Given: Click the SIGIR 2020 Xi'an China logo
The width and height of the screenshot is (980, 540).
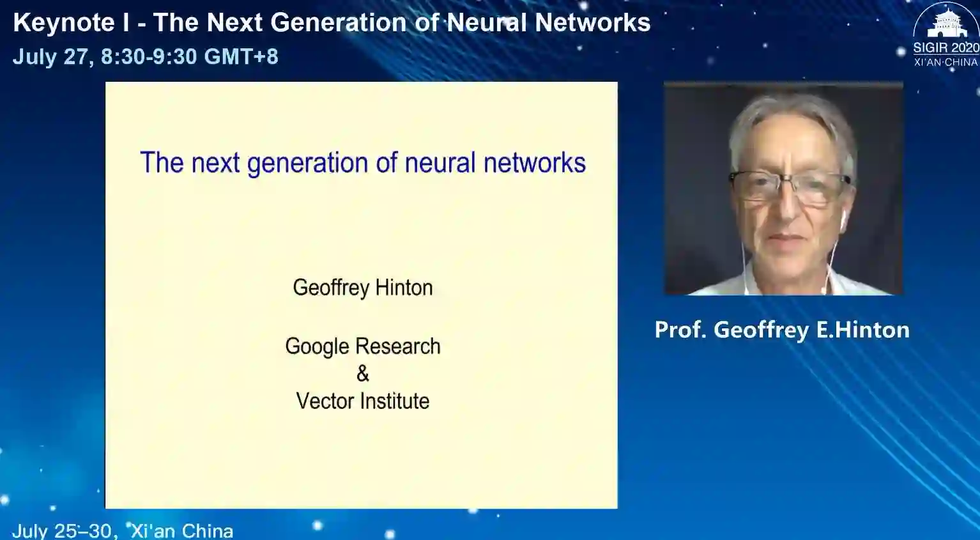Looking at the screenshot, I should pyautogui.click(x=946, y=35).
